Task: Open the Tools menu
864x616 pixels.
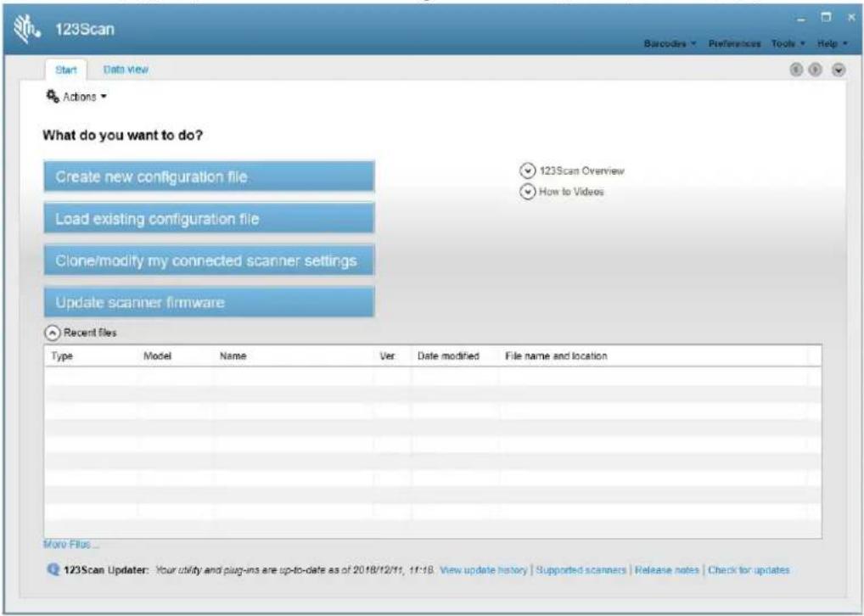Action: pos(788,43)
